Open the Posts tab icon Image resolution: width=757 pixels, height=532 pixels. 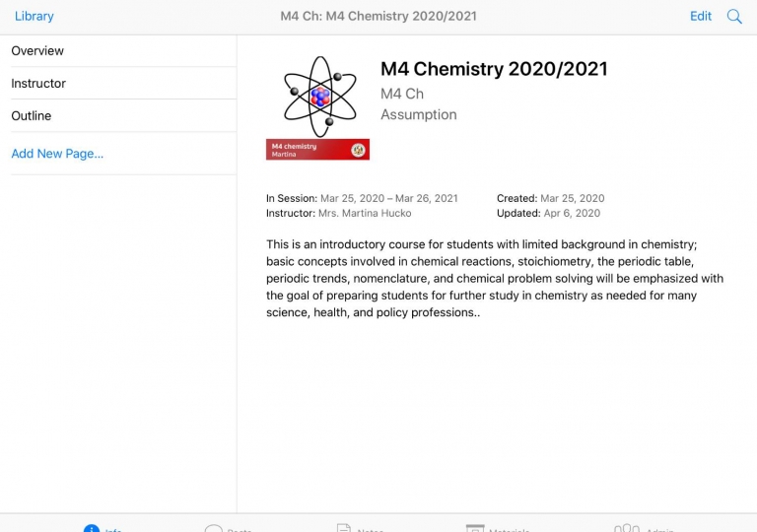[x=213, y=528]
